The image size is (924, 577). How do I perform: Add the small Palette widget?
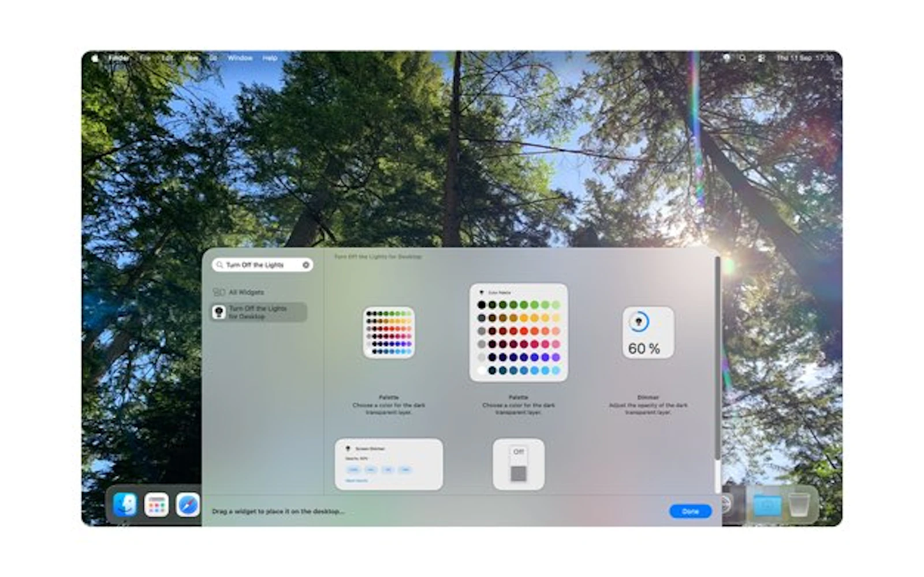[389, 333]
